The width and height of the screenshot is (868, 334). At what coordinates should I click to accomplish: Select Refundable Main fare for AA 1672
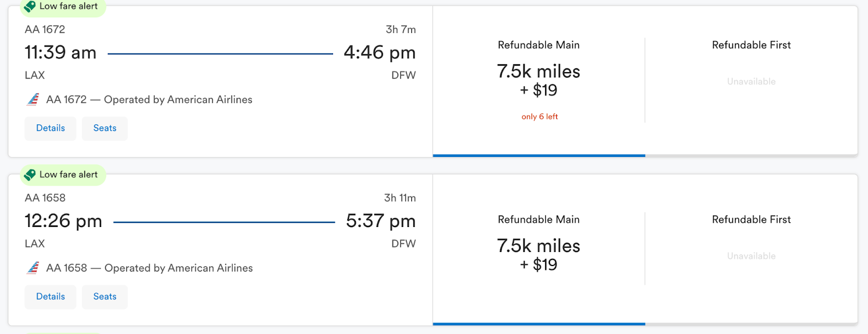[x=539, y=80]
